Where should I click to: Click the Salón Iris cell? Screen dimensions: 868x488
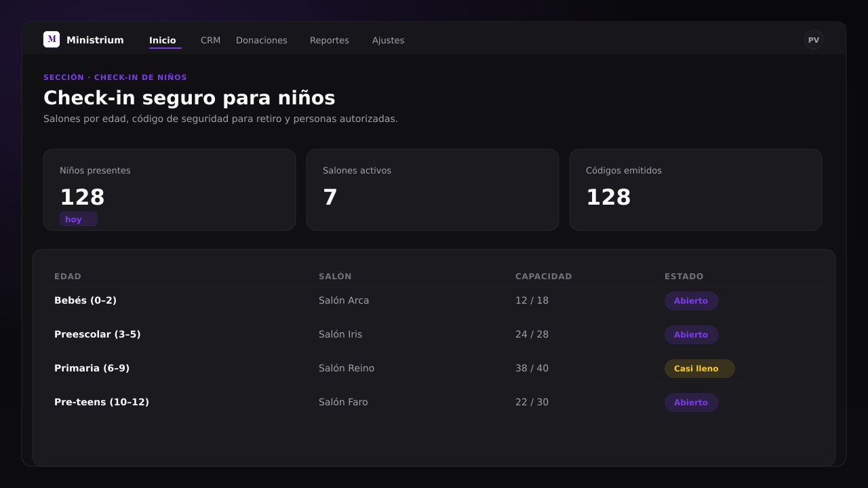340,334
